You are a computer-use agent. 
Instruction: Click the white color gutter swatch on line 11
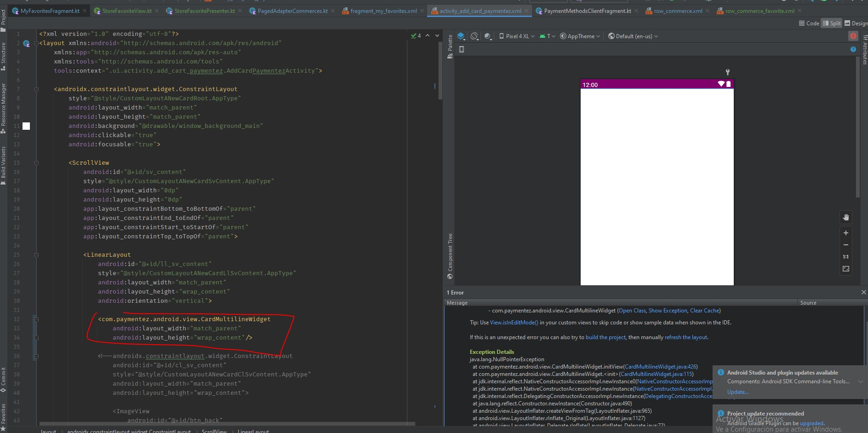tap(26, 126)
